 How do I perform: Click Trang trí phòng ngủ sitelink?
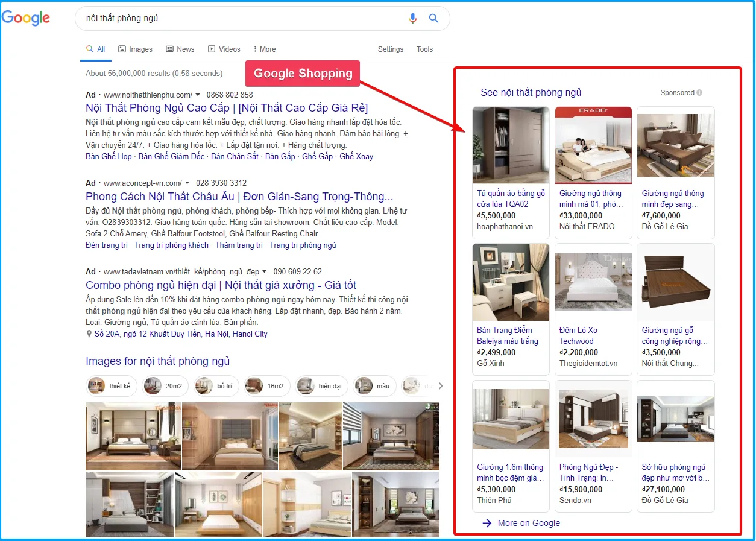coord(303,245)
